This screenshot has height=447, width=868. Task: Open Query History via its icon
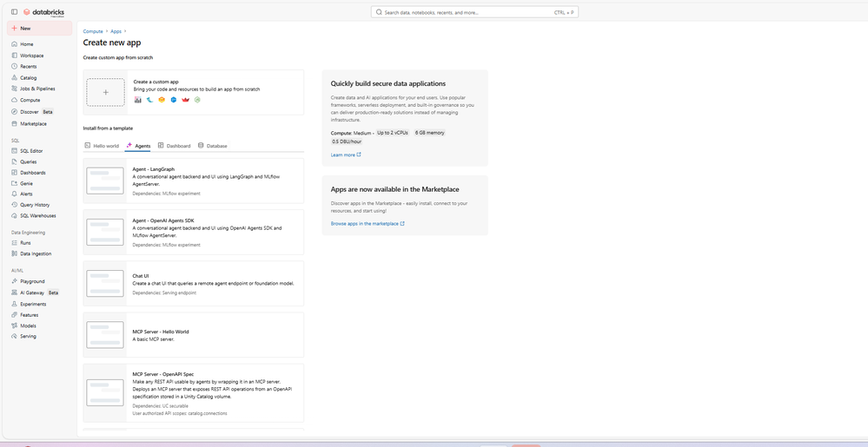[15, 205]
